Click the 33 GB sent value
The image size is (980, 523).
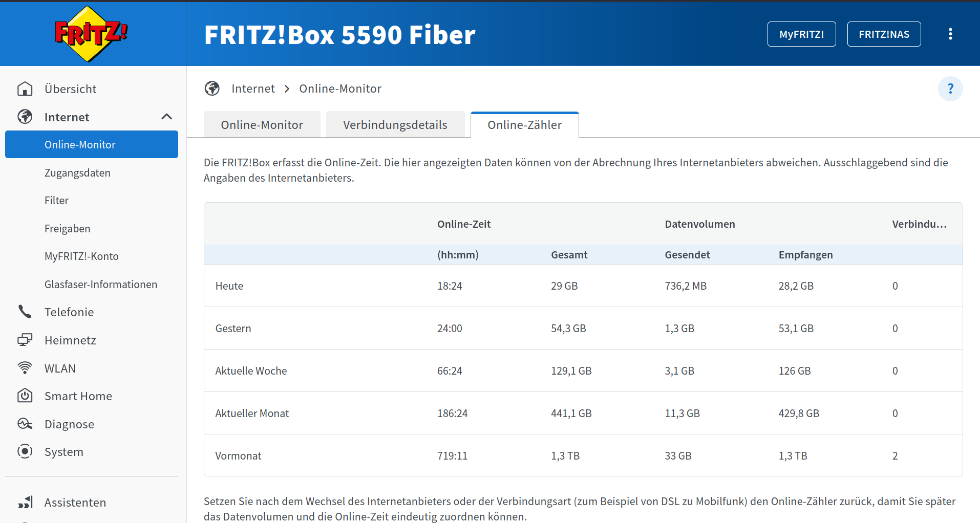pyautogui.click(x=678, y=455)
